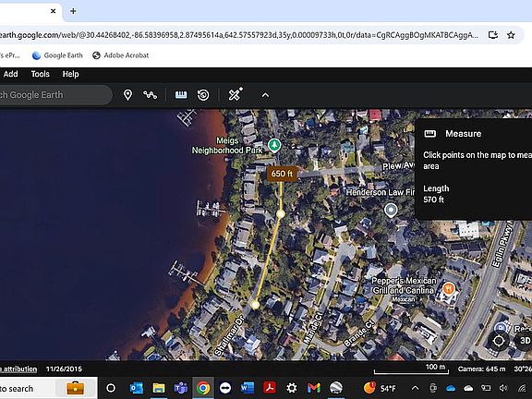Click the OneDrive blue cloud tray icon

[451, 388]
